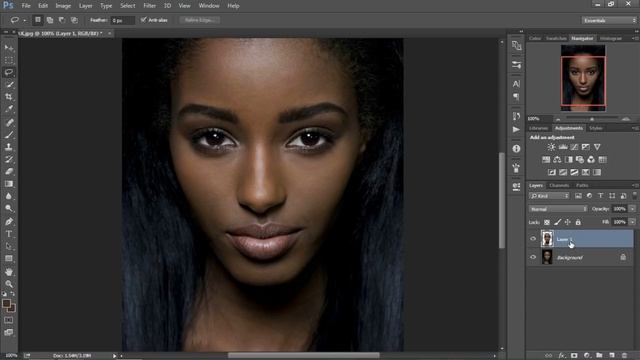
Task: Open the Essentials workspace dropdown
Action: point(609,20)
